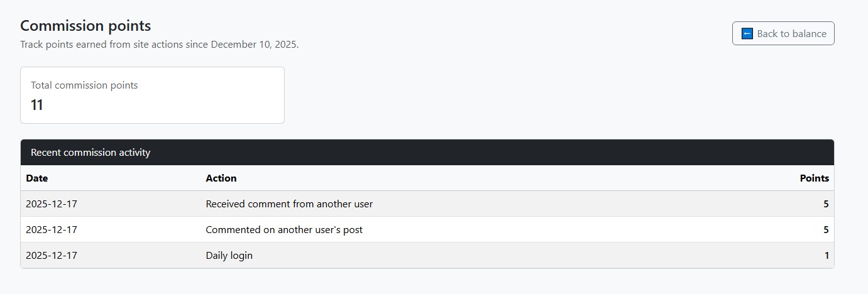Click the Commission points page heading
This screenshot has width=868, height=294.
(85, 26)
